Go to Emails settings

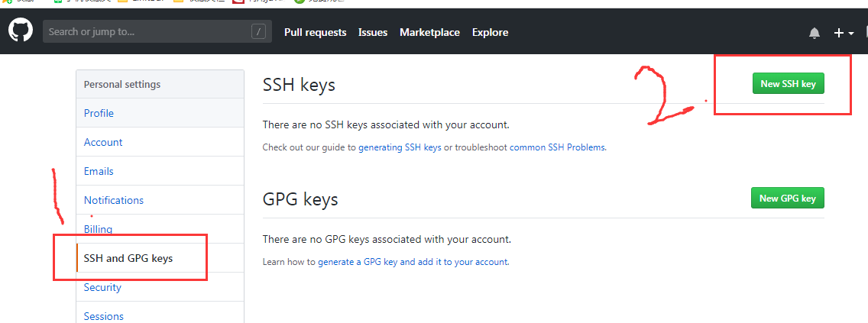point(99,171)
